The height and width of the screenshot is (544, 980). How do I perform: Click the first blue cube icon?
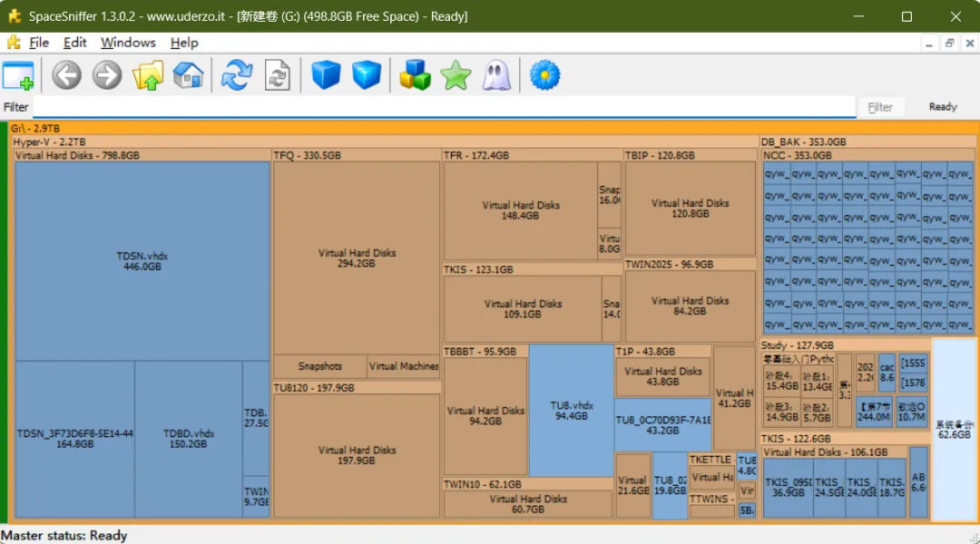(x=326, y=75)
